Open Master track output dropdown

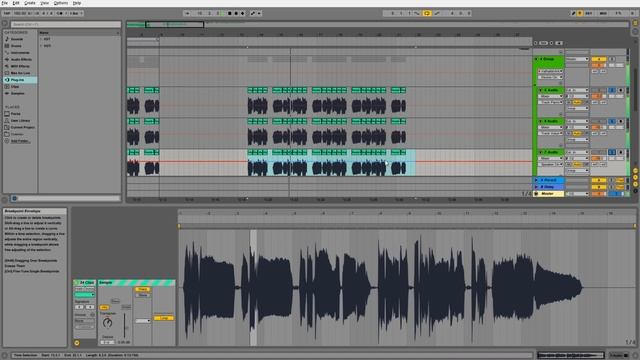point(577,193)
